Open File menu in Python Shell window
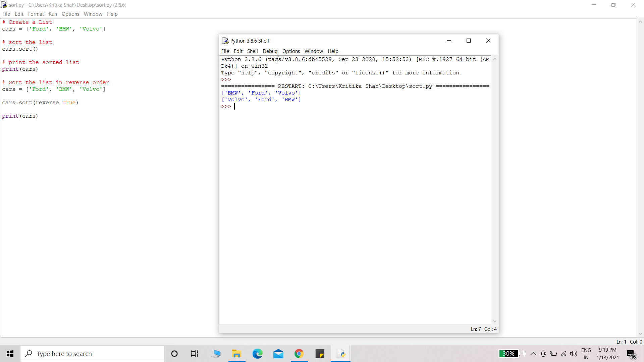This screenshot has width=644, height=362. (x=225, y=51)
